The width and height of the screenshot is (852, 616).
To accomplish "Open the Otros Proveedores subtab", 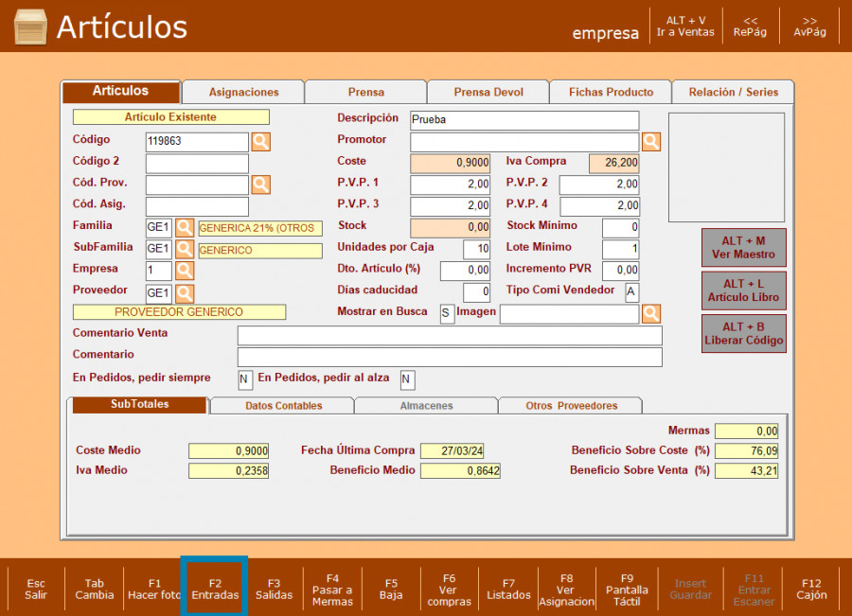I will pyautogui.click(x=571, y=405).
